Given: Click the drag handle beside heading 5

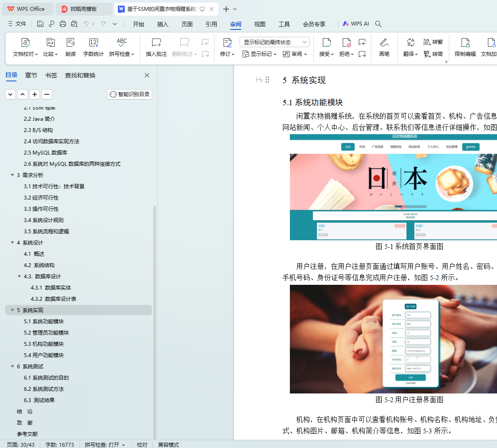Looking at the screenshot, I should (267, 80).
